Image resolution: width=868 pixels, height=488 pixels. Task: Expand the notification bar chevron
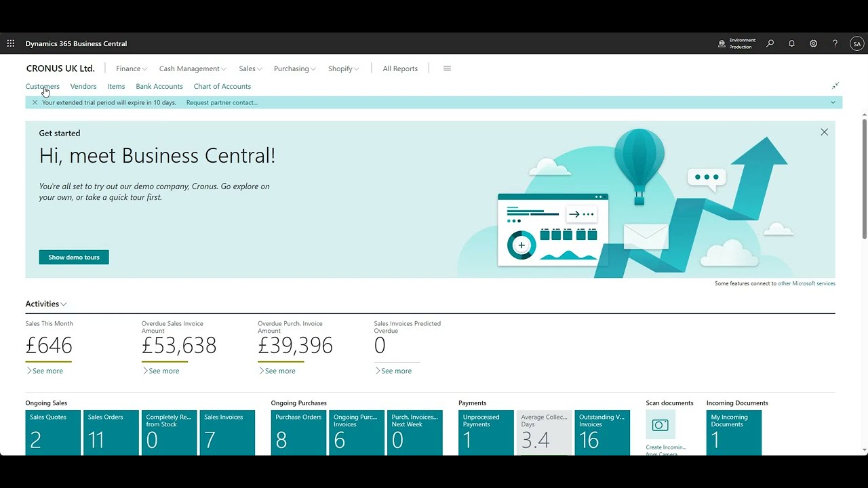click(x=833, y=102)
